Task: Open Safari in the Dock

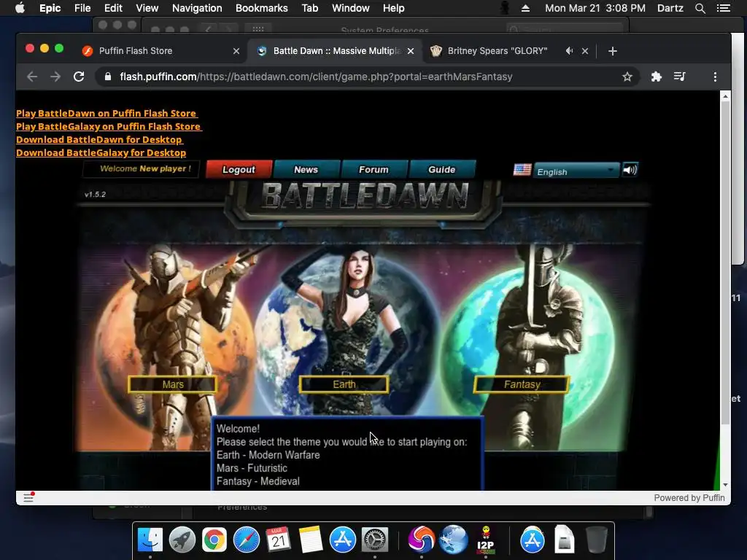Action: [247, 540]
